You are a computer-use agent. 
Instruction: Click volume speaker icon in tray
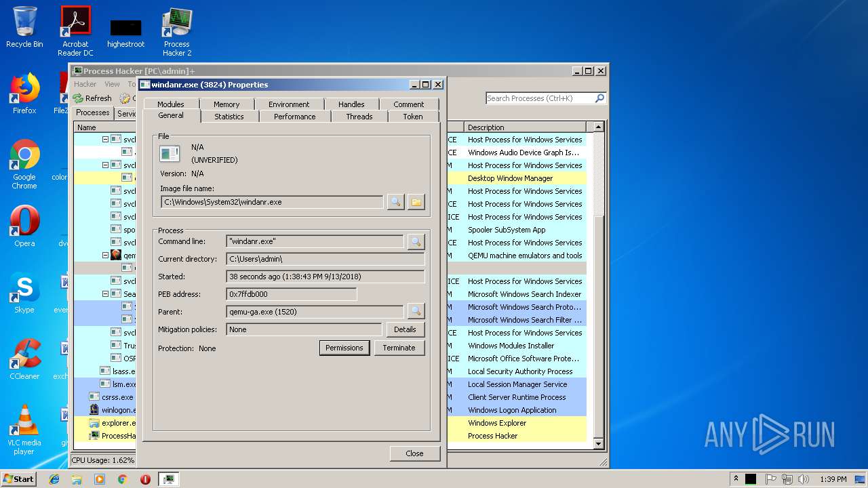click(x=802, y=479)
